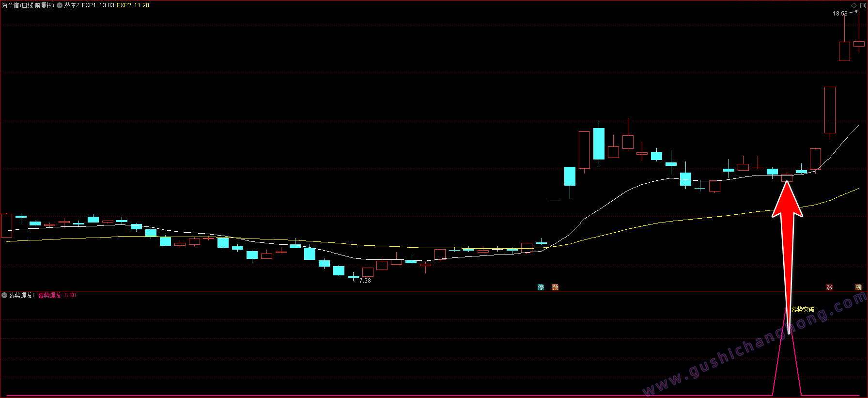Click the 7.38 low price label

point(365,281)
